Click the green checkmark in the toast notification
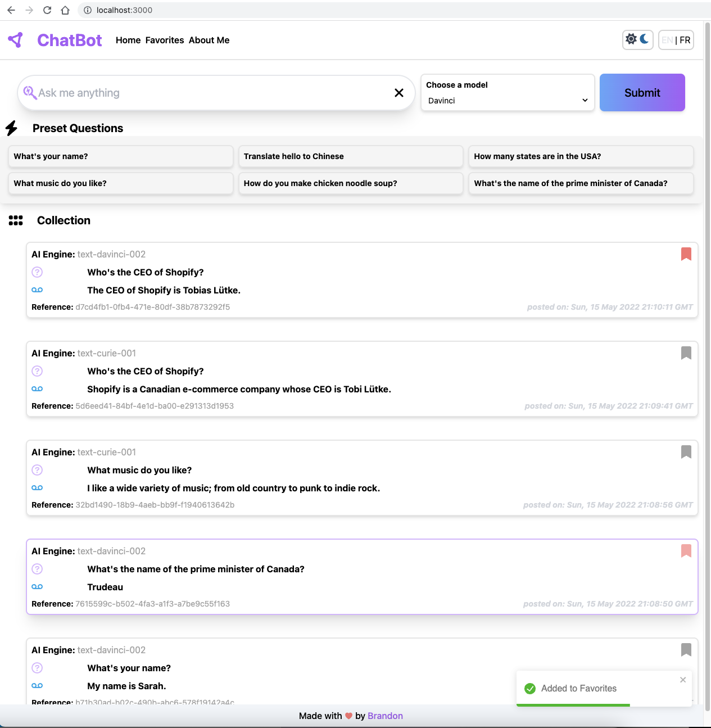Image resolution: width=711 pixels, height=728 pixels. pos(530,688)
